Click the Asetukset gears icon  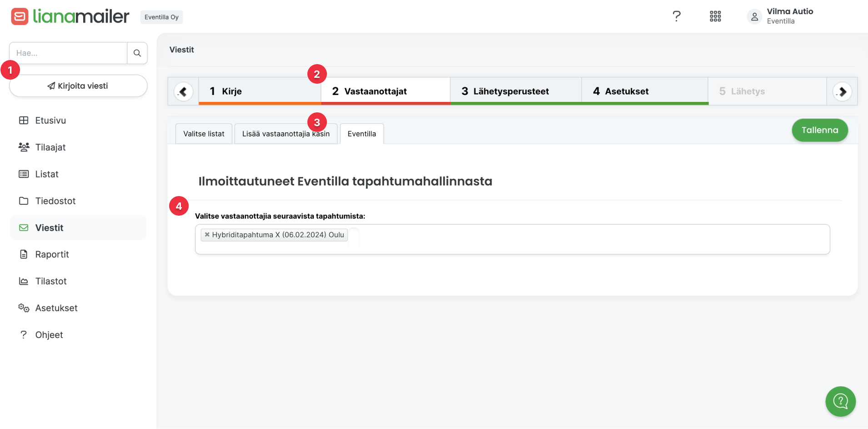24,308
